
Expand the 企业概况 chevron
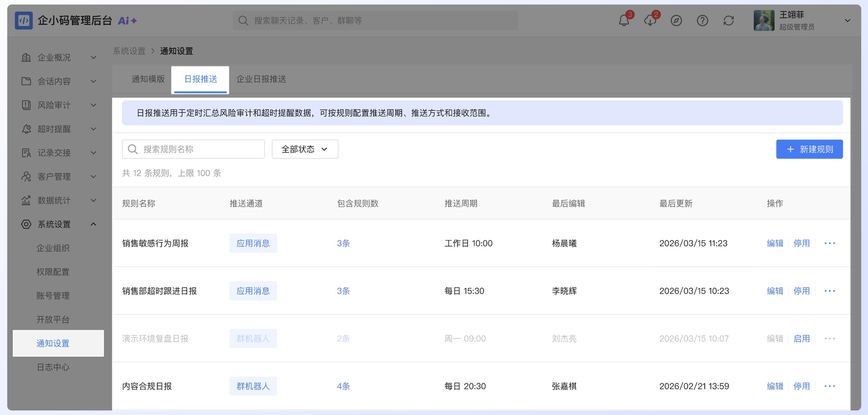[93, 58]
